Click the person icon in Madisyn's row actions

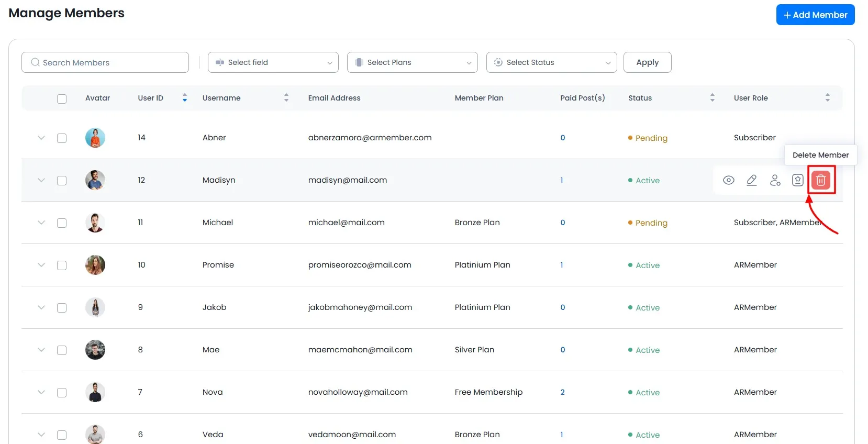coord(775,180)
